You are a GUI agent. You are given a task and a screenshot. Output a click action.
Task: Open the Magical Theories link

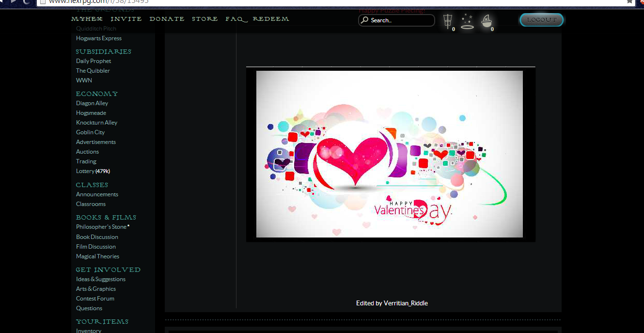click(x=97, y=256)
